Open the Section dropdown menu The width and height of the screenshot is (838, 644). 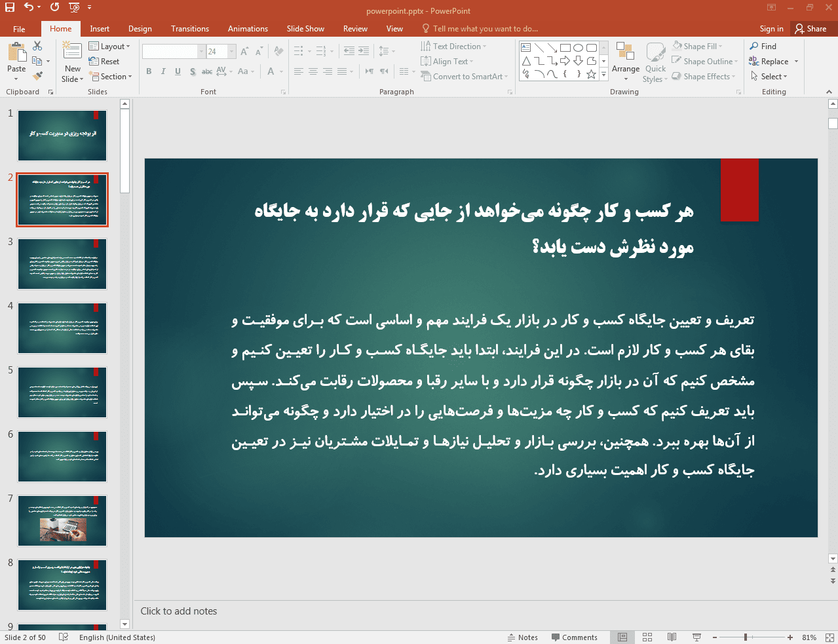pos(110,77)
